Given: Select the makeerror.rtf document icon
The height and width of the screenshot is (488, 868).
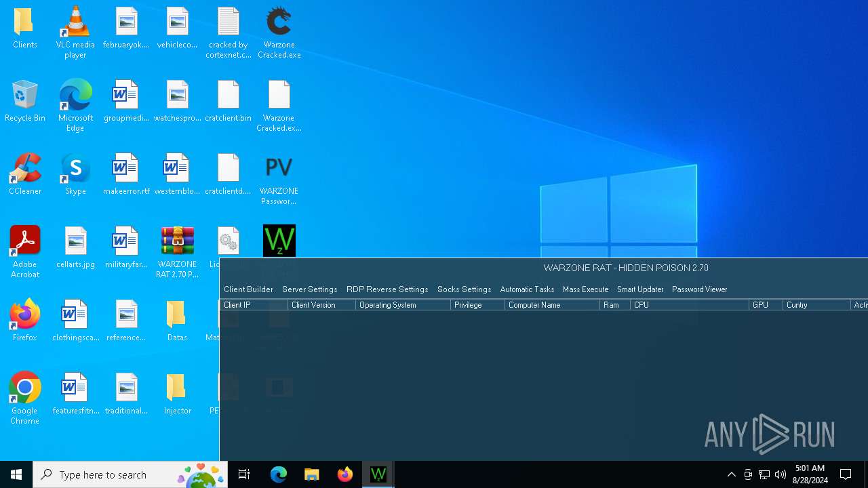Looking at the screenshot, I should (126, 168).
